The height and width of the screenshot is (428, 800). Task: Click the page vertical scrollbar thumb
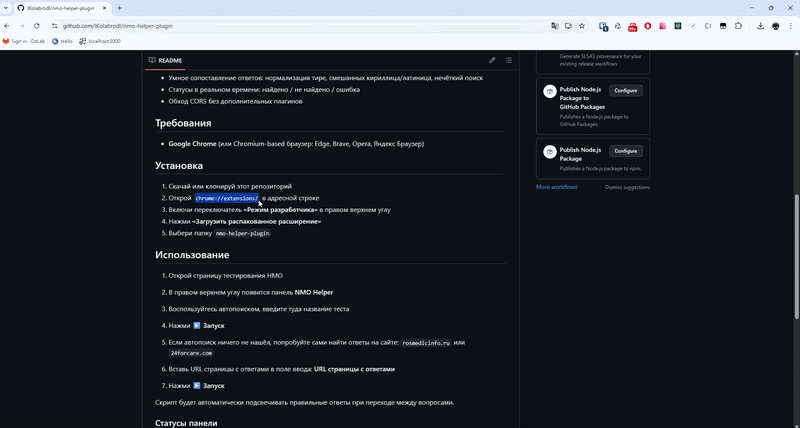point(796,257)
